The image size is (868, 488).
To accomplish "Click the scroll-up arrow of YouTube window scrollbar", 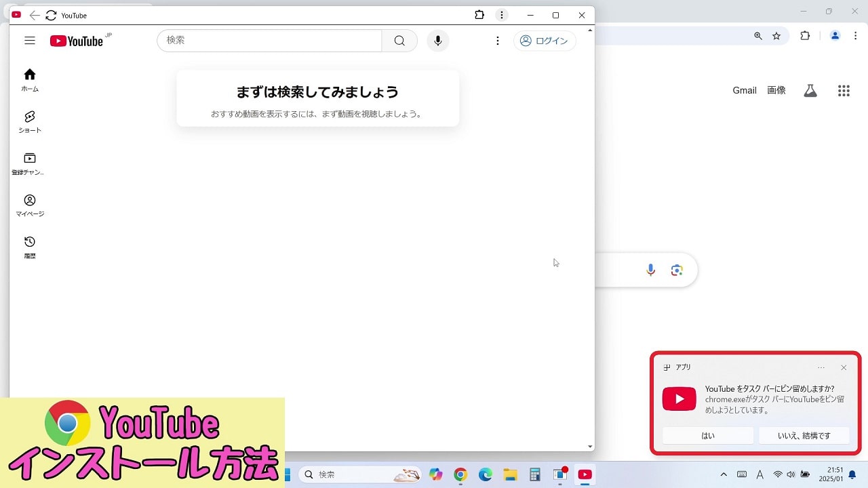I will coord(590,30).
